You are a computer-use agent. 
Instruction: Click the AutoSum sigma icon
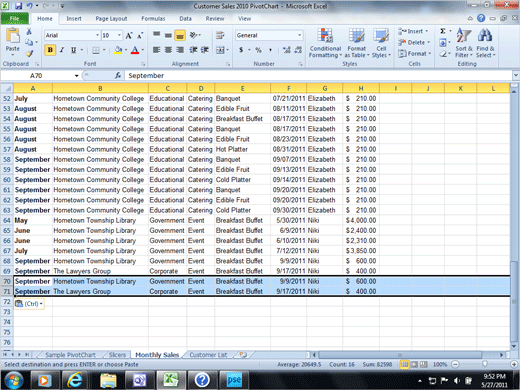point(443,31)
